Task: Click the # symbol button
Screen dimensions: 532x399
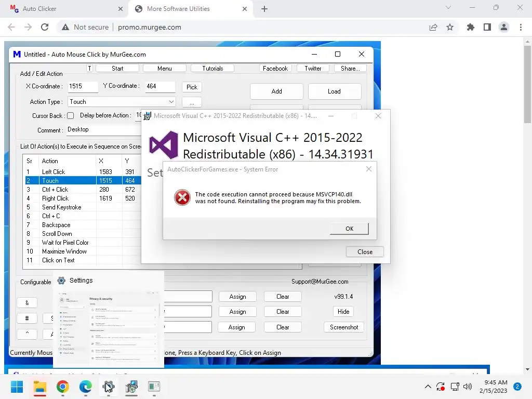Action: click(27, 318)
